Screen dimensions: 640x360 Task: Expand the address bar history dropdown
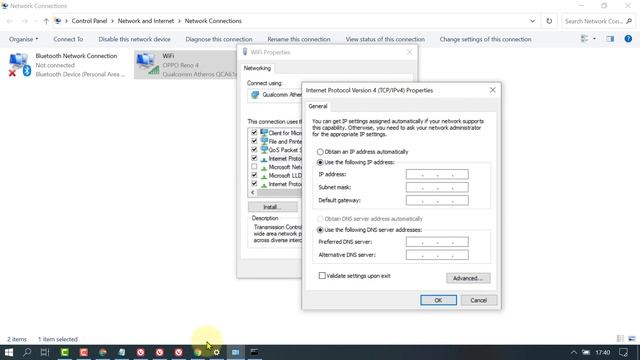pos(533,21)
